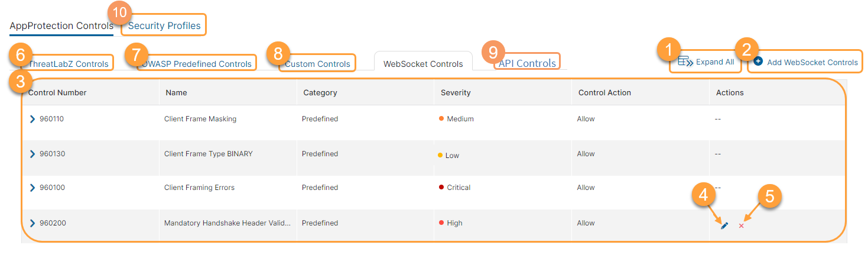The height and width of the screenshot is (261, 868).
Task: Click the Add WebSocket Controls link
Action: [812, 62]
